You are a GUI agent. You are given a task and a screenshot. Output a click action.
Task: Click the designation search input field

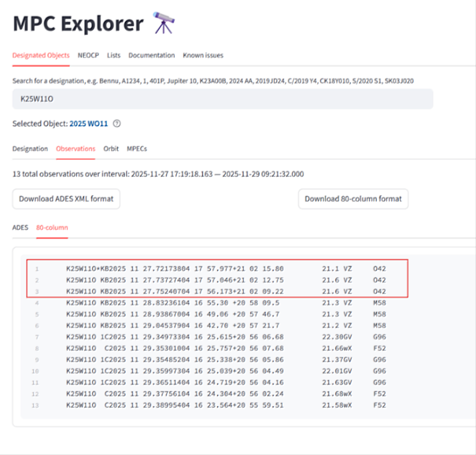(x=223, y=99)
